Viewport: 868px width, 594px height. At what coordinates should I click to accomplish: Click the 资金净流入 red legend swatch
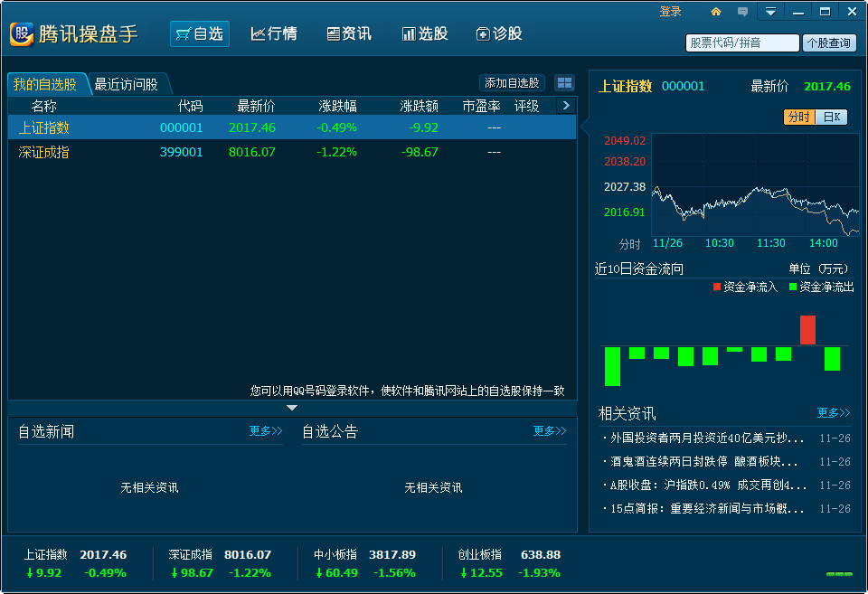[x=717, y=287]
